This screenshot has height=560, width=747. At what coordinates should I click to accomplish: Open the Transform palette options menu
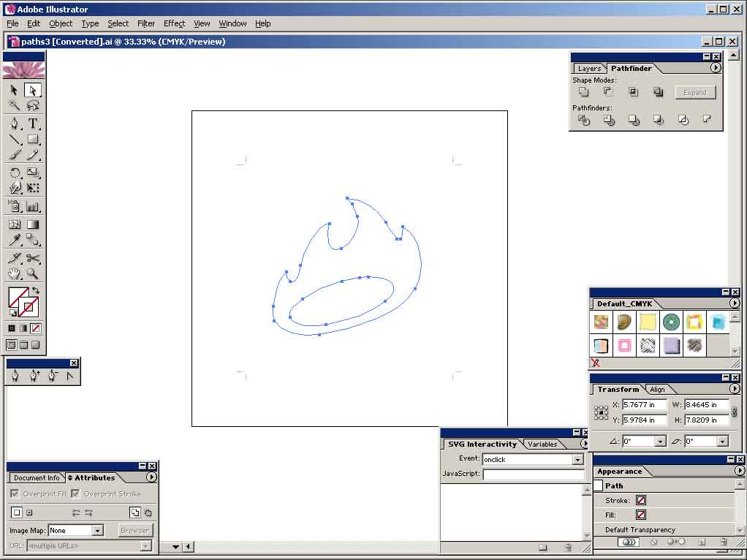(x=735, y=389)
